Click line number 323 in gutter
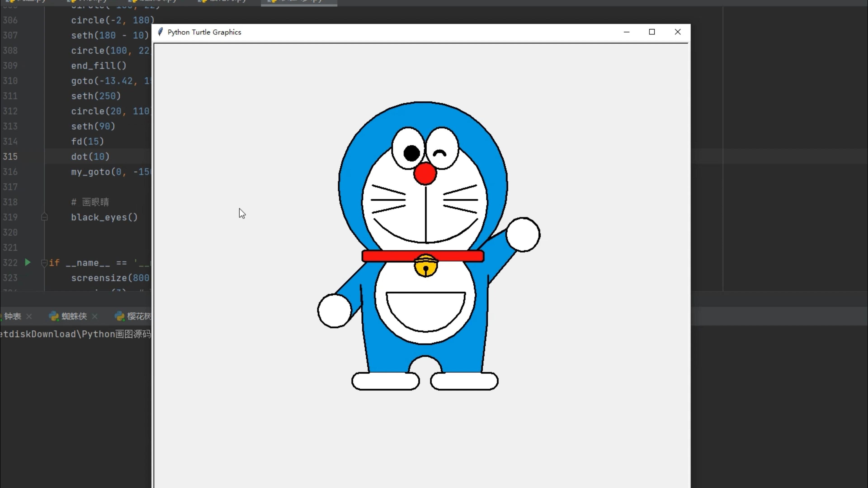 coord(10,278)
